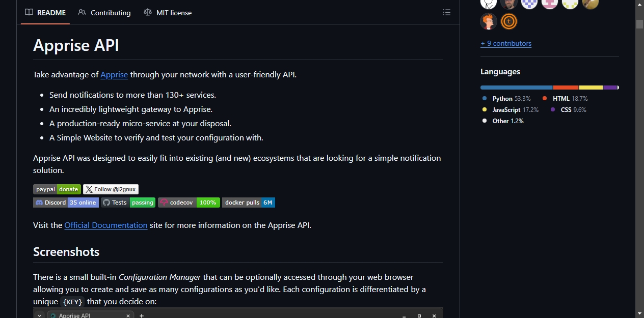
Task: Open the README tab
Action: [45, 13]
